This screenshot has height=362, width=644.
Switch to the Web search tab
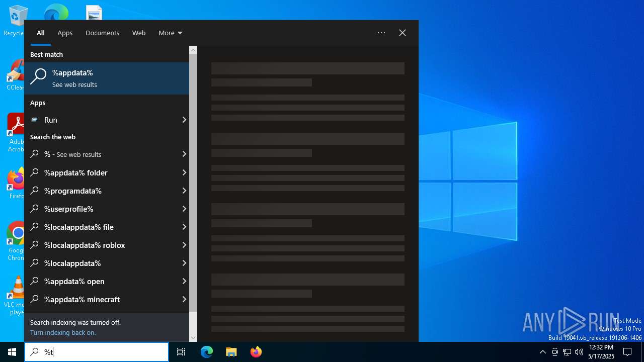(x=139, y=33)
